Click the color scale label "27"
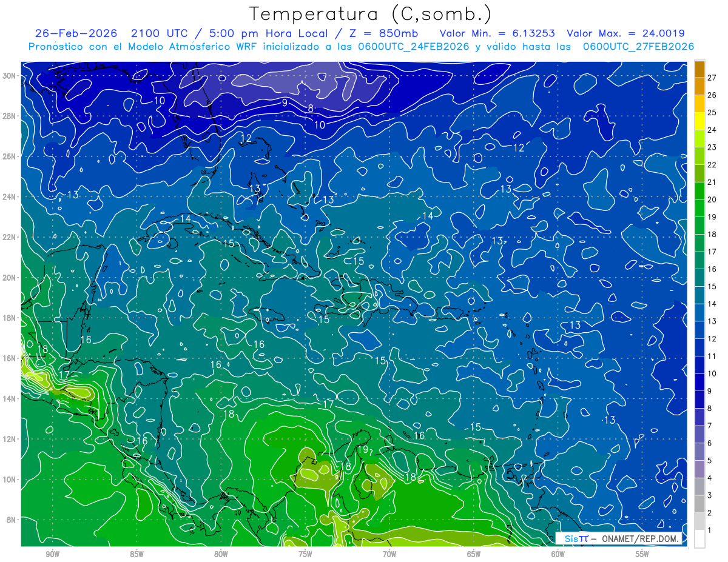Screen dimensions: 728x562 pyautogui.click(x=712, y=78)
